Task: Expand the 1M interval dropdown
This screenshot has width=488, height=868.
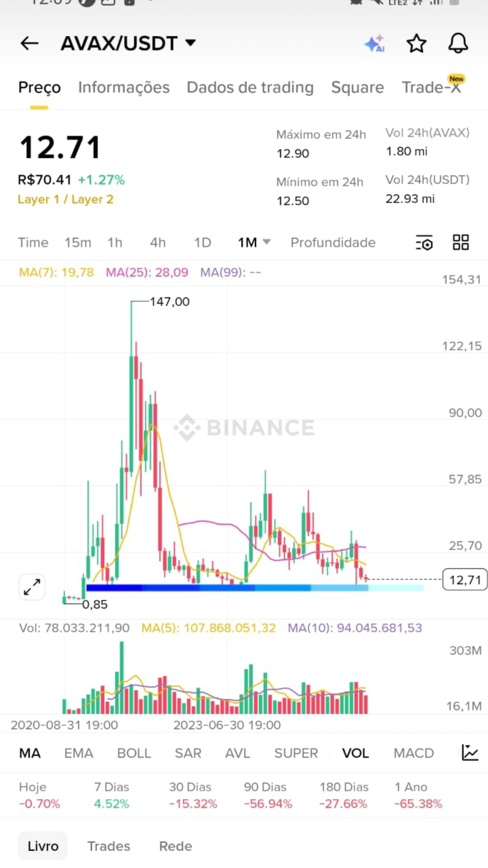Action: (254, 243)
